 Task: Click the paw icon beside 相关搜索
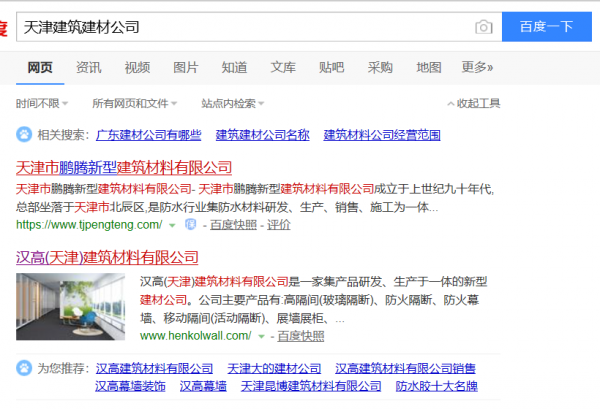coord(24,135)
